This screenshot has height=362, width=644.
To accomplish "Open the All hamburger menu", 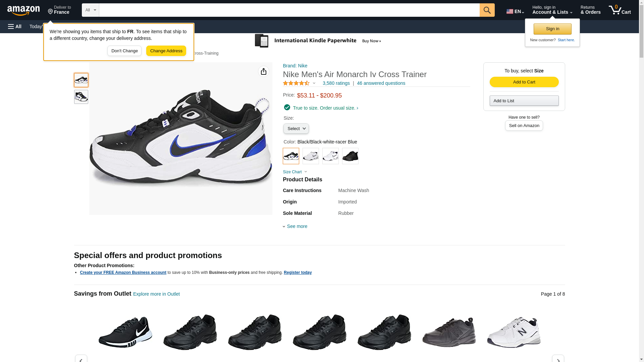I will (x=15, y=26).
